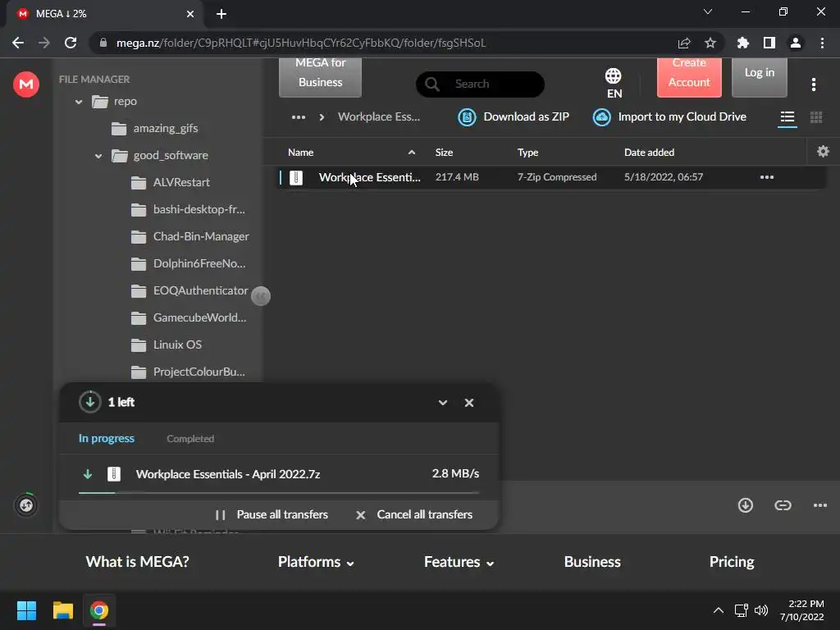
Task: Open bashi-desktop-fr... folder
Action: [x=188, y=209]
